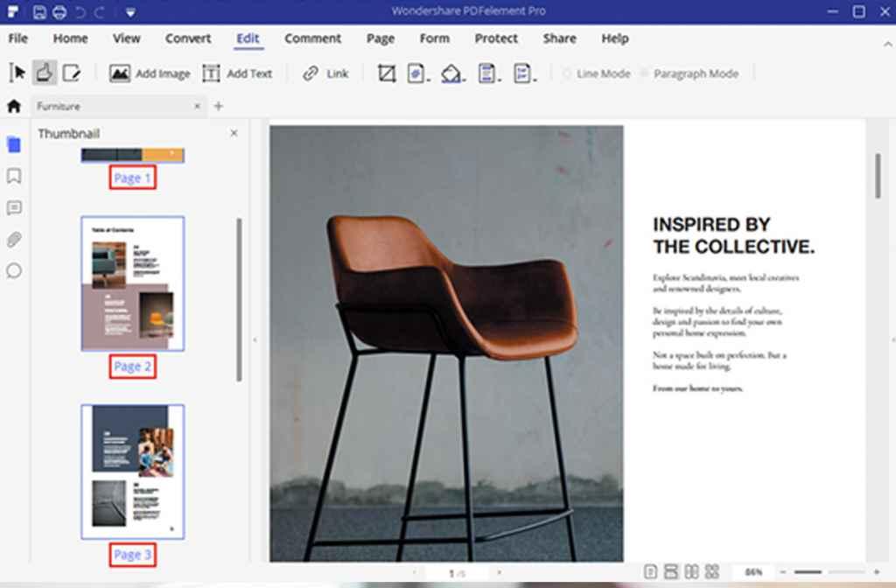Open the Crop pages tool
The height and width of the screenshot is (588, 896).
[386, 73]
